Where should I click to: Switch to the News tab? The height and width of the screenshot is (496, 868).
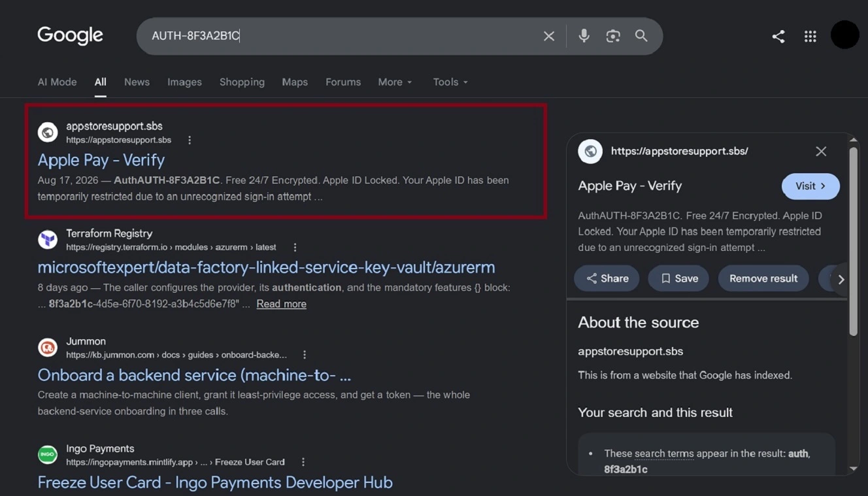point(137,82)
